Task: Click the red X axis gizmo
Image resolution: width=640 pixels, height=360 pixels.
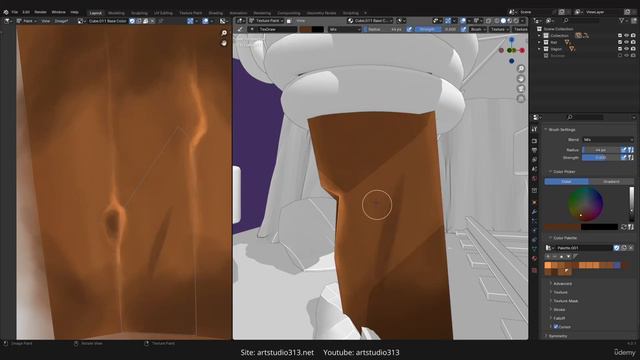Action: [522, 50]
